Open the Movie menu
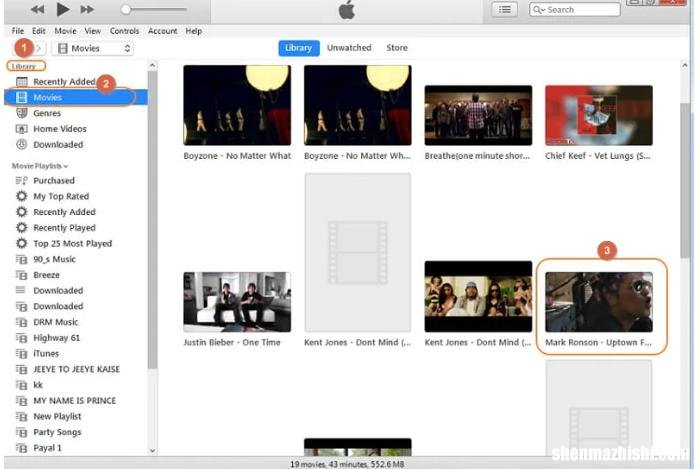This screenshot has height=469, width=700. 65,31
